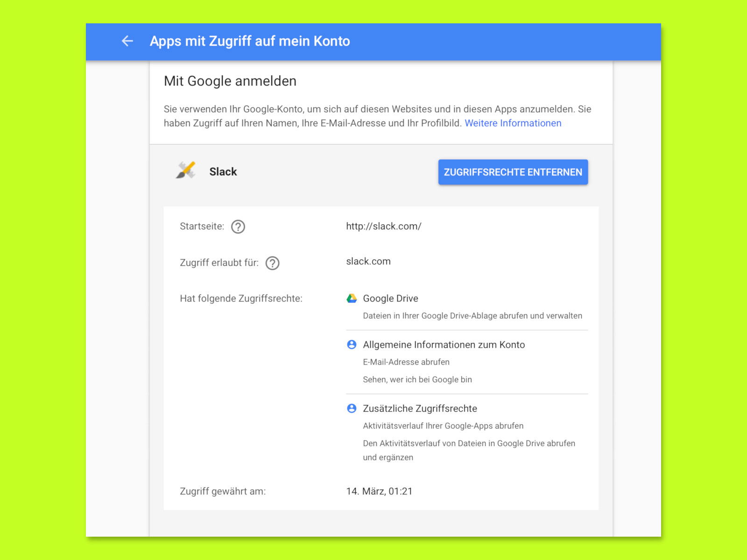The width and height of the screenshot is (747, 560).
Task: Click the http://slack.com/ homepage URL
Action: 384,226
